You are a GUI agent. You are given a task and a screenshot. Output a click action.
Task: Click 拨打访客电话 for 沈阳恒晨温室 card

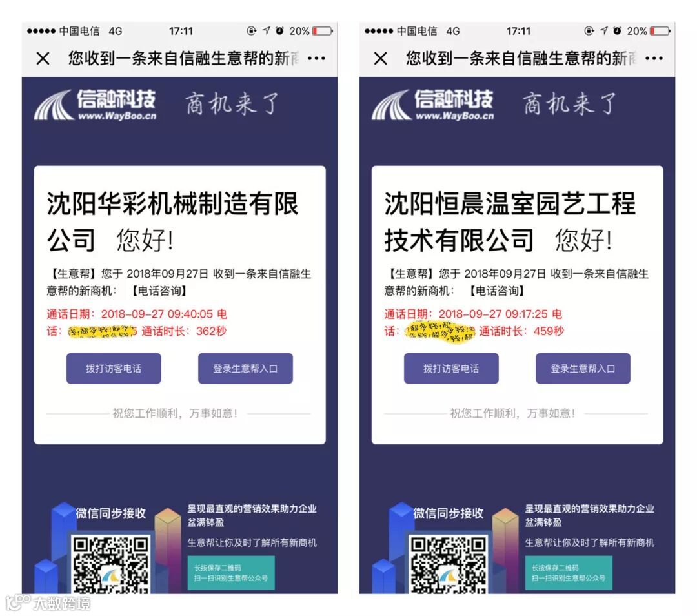click(451, 368)
